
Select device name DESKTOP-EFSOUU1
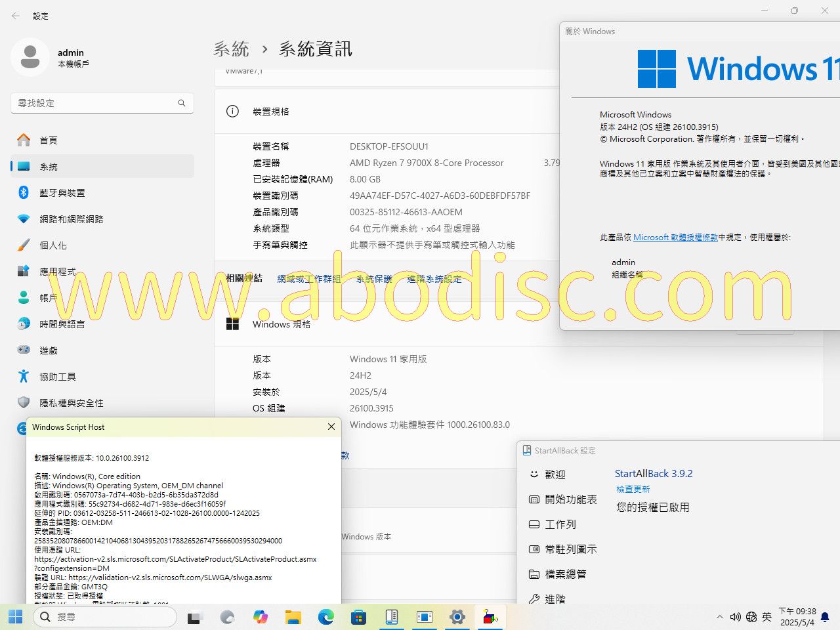389,146
